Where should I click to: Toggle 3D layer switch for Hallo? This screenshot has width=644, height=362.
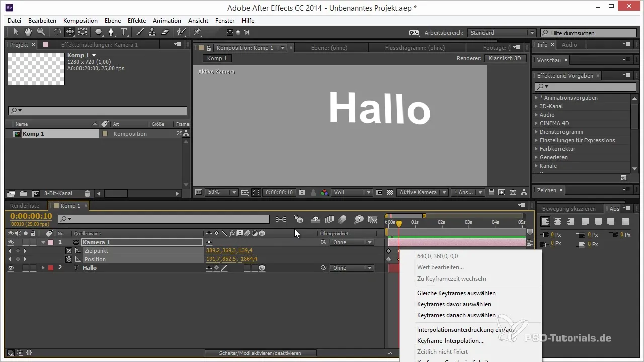coord(262,268)
